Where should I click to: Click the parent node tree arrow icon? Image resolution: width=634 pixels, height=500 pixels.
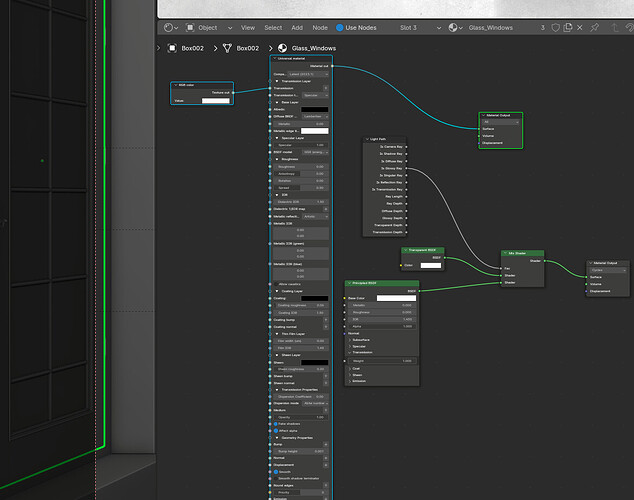click(x=615, y=27)
